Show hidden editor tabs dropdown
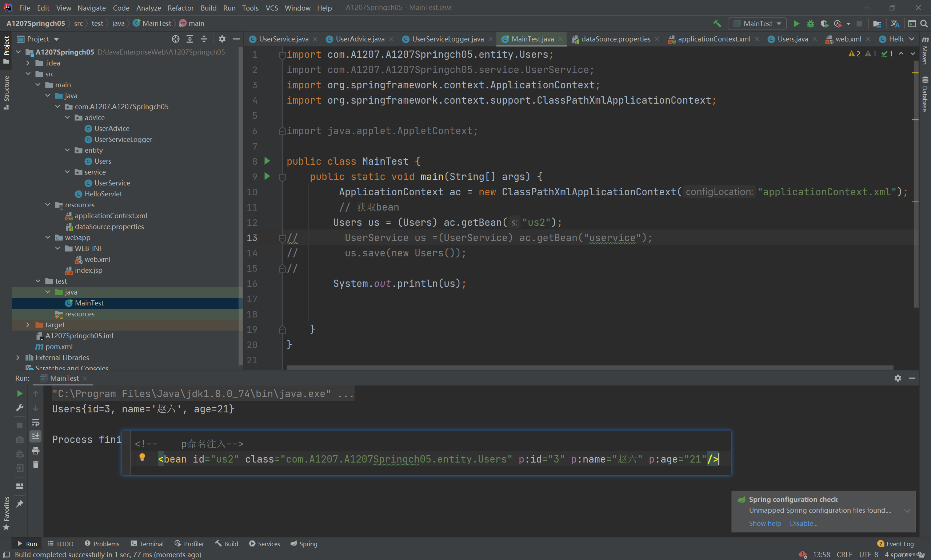Screen dimensions: 931x560 point(912,39)
